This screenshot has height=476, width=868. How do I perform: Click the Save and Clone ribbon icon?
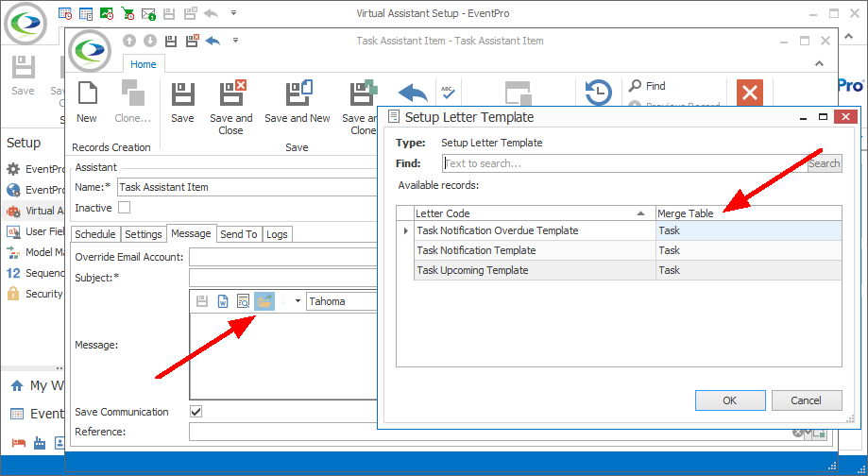click(x=363, y=93)
